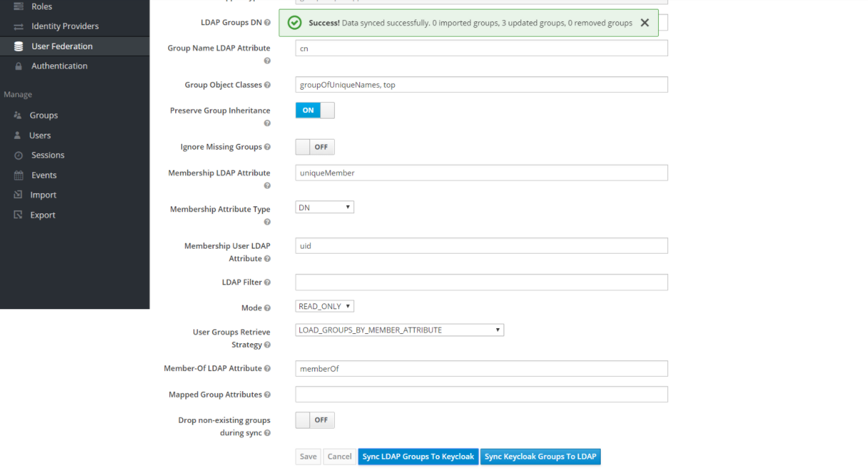868x472 pixels.
Task: Click the help icon under Membership LDAP Attribute
Action: coord(267,186)
